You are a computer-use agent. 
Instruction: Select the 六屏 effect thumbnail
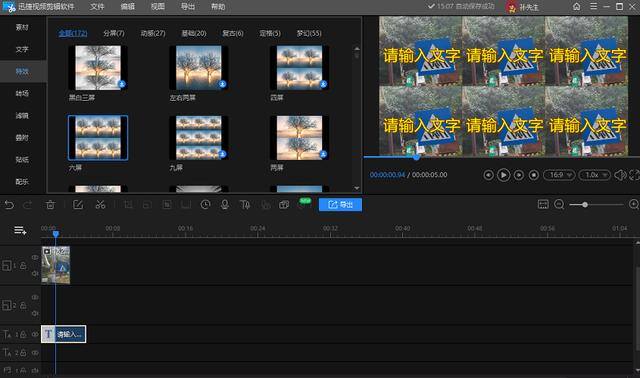click(98, 138)
